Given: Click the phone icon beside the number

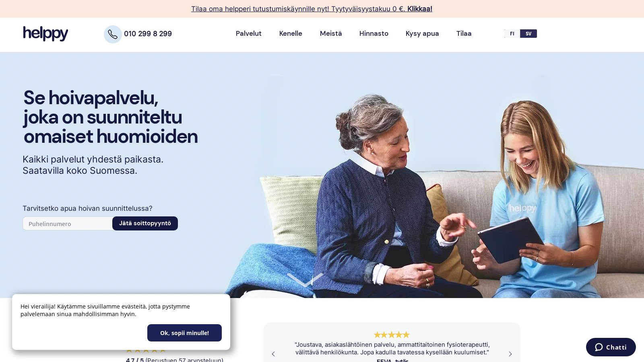Looking at the screenshot, I should [113, 34].
